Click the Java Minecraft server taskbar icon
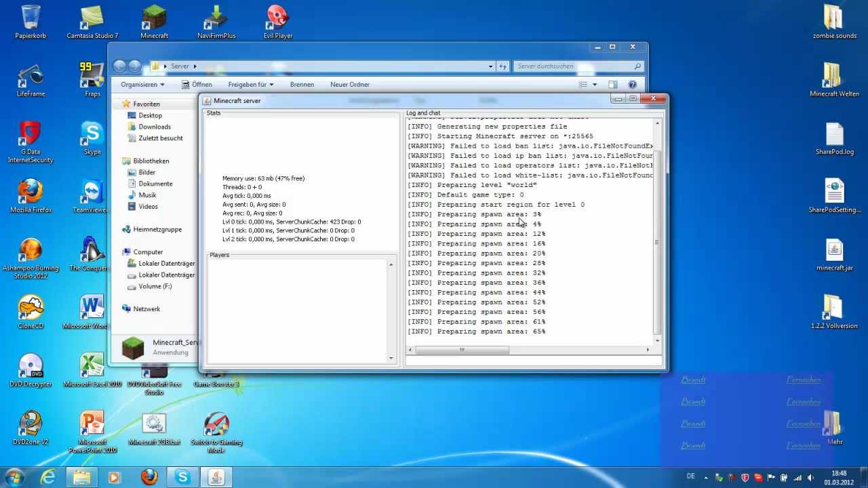Image resolution: width=868 pixels, height=488 pixels. click(x=216, y=477)
